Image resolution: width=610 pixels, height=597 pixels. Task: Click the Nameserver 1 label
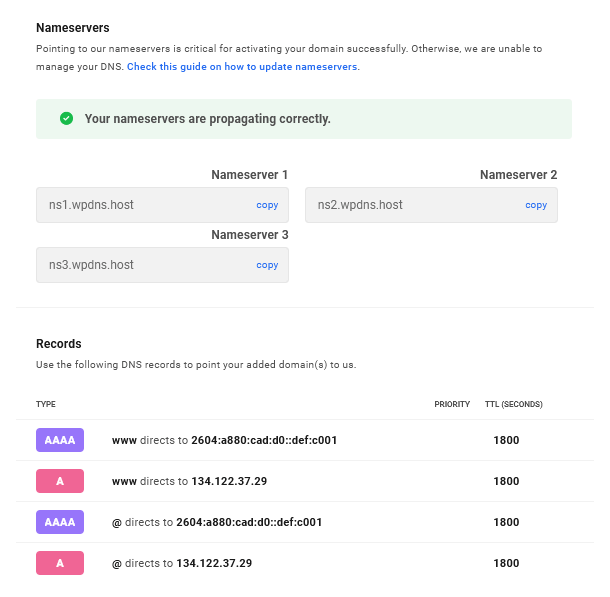[249, 175]
